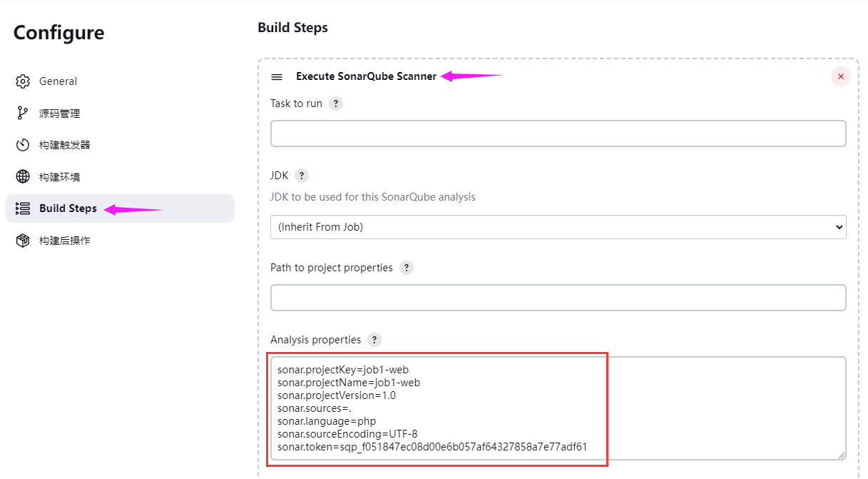This screenshot has width=868, height=479.
Task: Click the Analysis properties textarea resize handle
Action: (842, 455)
